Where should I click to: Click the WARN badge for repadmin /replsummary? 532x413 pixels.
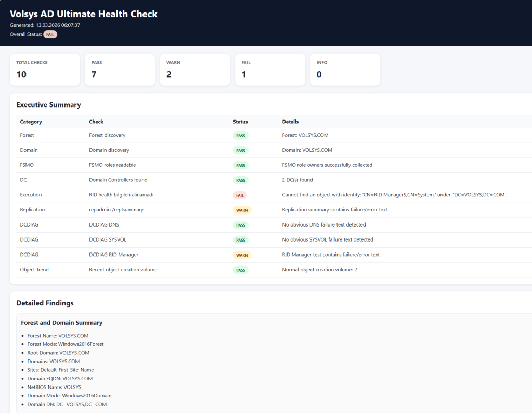[242, 210]
